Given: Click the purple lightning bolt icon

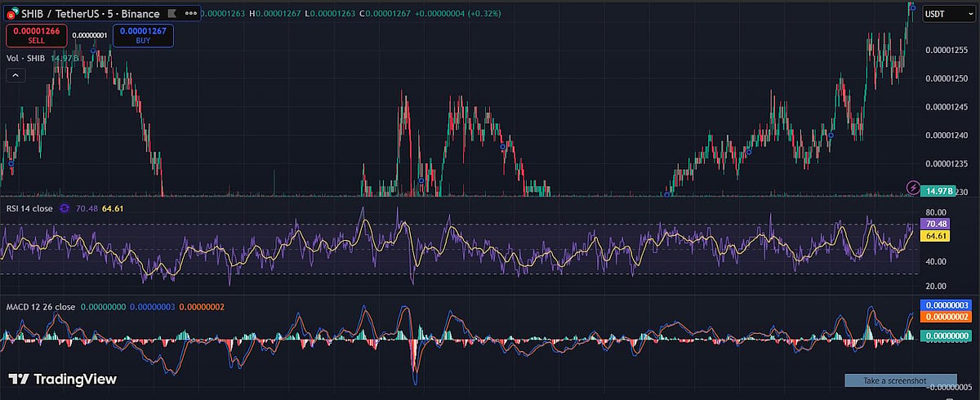Looking at the screenshot, I should click(x=913, y=188).
